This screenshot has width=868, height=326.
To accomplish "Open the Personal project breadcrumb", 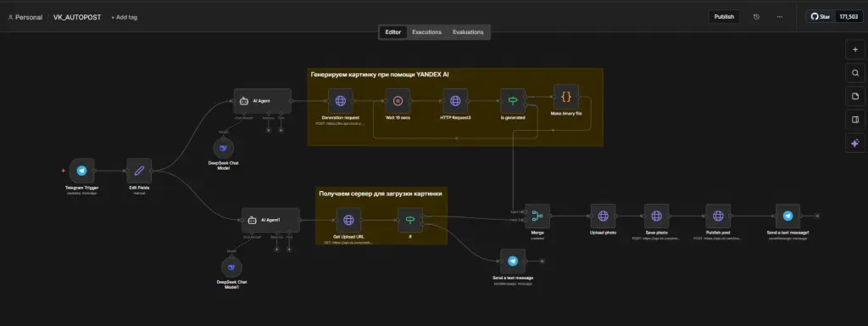I will tap(25, 17).
